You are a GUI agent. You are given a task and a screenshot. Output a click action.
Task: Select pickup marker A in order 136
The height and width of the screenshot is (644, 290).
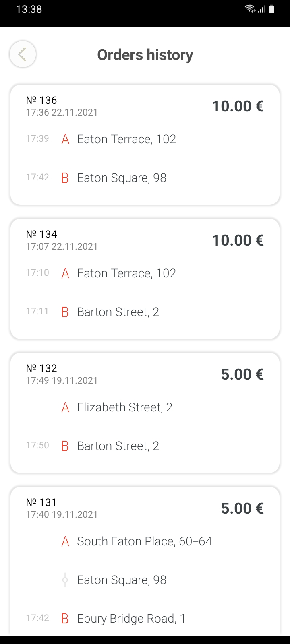65,139
